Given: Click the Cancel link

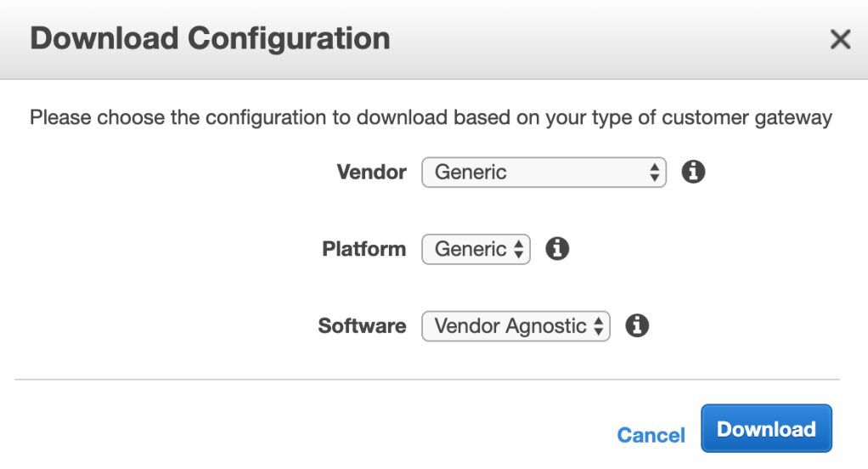Looking at the screenshot, I should (x=651, y=435).
